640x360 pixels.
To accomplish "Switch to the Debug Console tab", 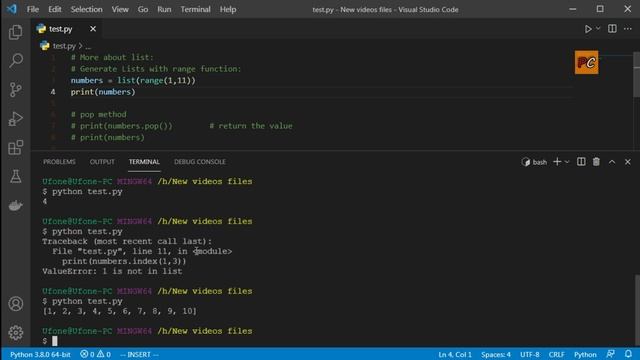I will tap(200, 162).
